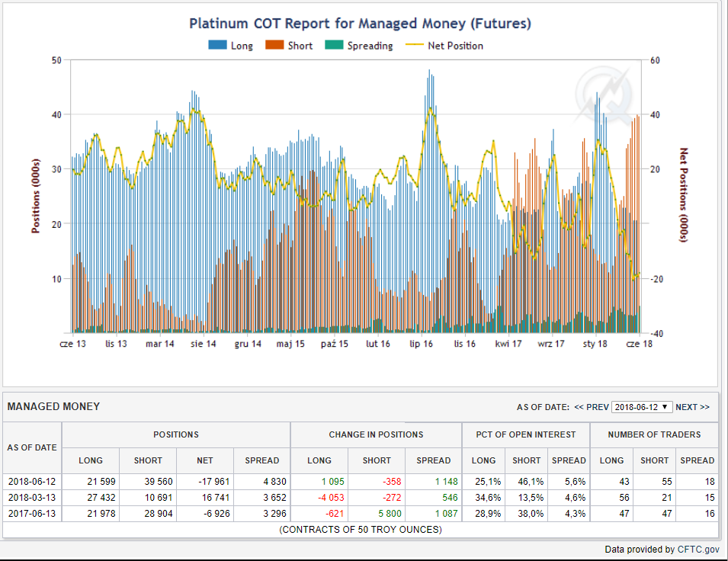Select the 2018-06-12 date row cell
The image size is (728, 561).
(32, 482)
